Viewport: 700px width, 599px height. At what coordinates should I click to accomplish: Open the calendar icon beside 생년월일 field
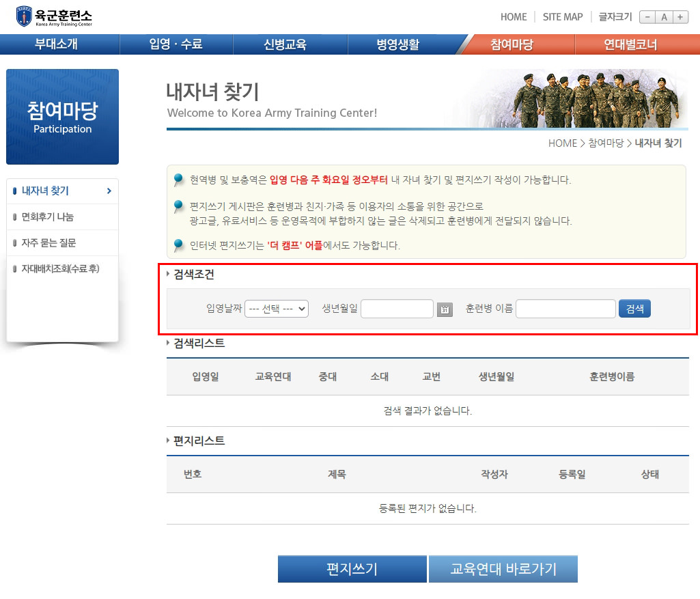(443, 309)
